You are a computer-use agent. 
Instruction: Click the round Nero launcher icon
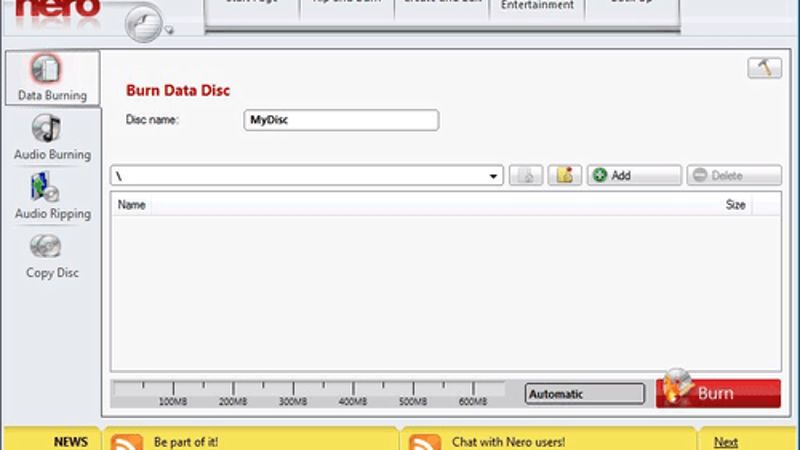[143, 24]
